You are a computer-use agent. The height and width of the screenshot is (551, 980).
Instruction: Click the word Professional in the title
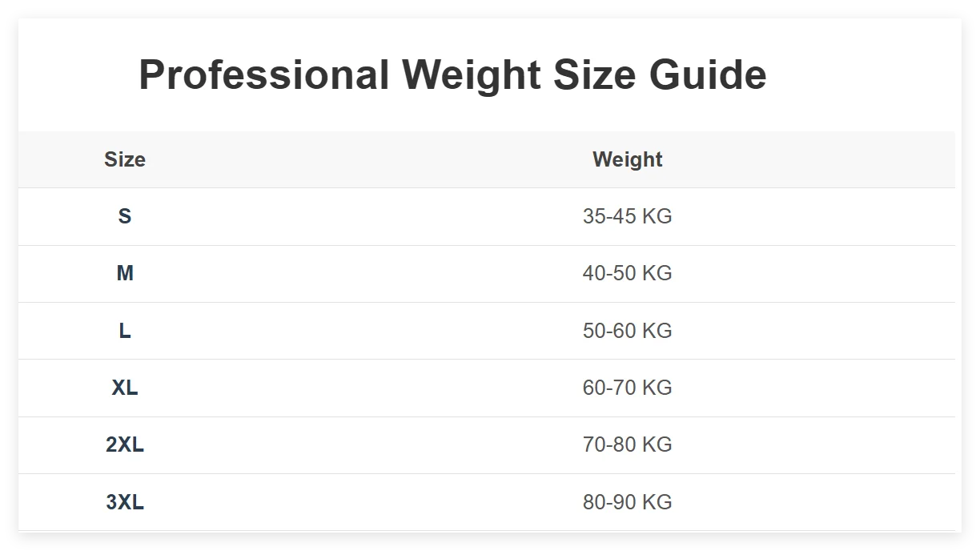[x=264, y=75]
